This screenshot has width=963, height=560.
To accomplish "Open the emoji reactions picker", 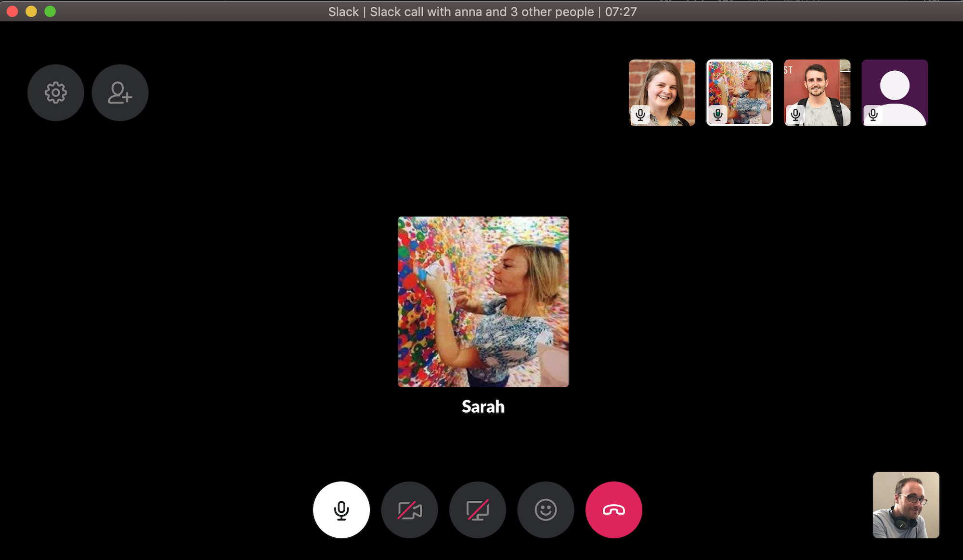I will pyautogui.click(x=545, y=510).
